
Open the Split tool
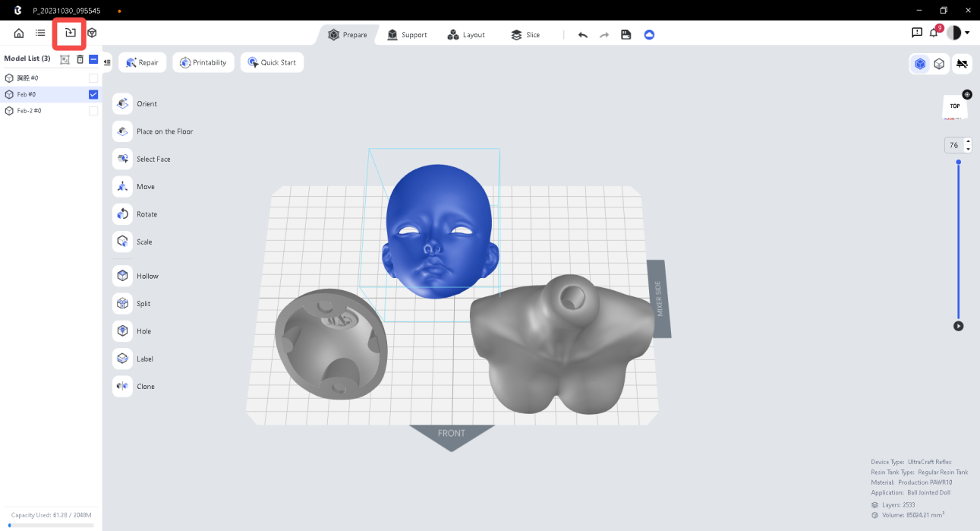tap(122, 304)
